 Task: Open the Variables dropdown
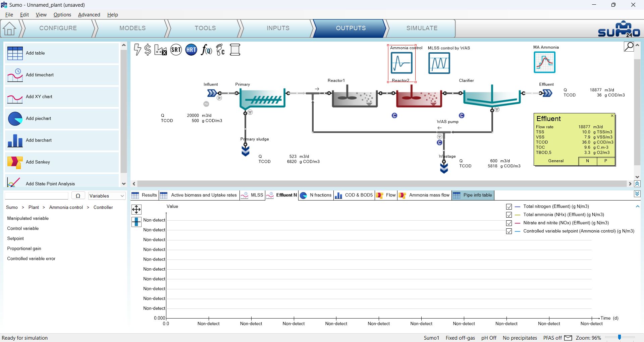click(107, 196)
